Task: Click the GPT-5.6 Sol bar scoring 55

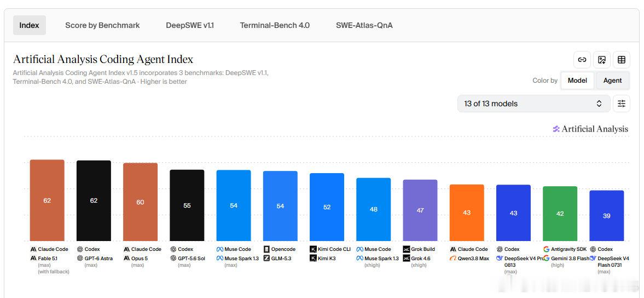Action: point(187,205)
